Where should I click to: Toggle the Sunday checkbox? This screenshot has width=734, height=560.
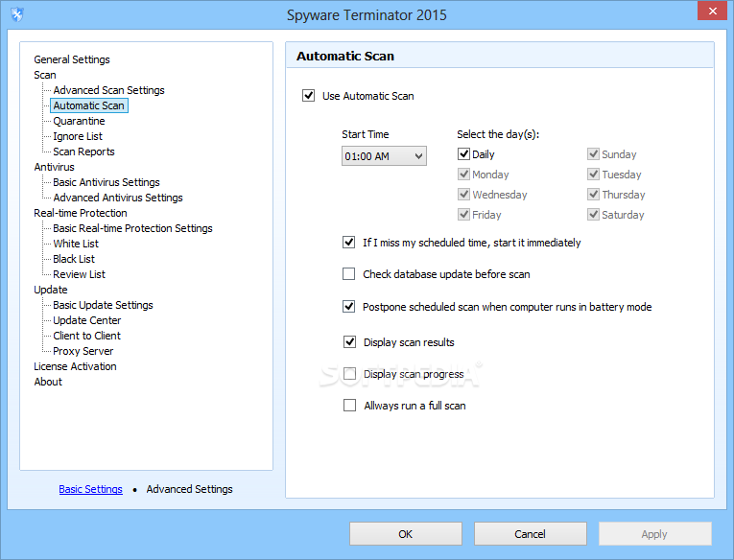593,154
